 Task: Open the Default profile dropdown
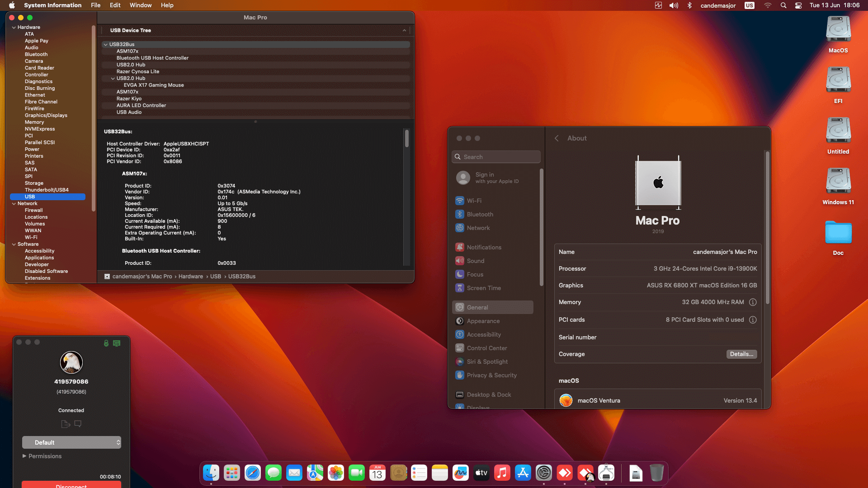coord(71,442)
